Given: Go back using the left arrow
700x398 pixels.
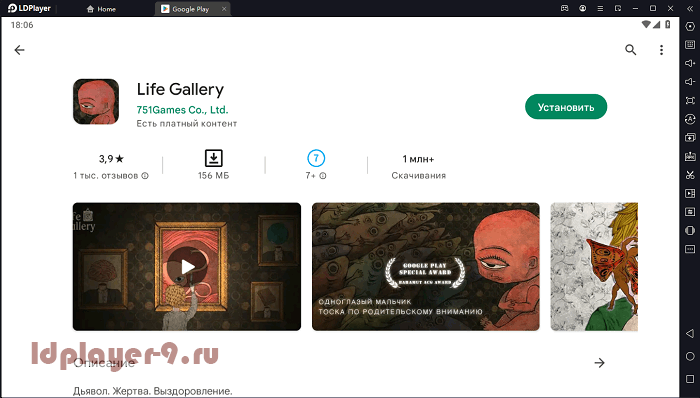Looking at the screenshot, I should pyautogui.click(x=19, y=50).
